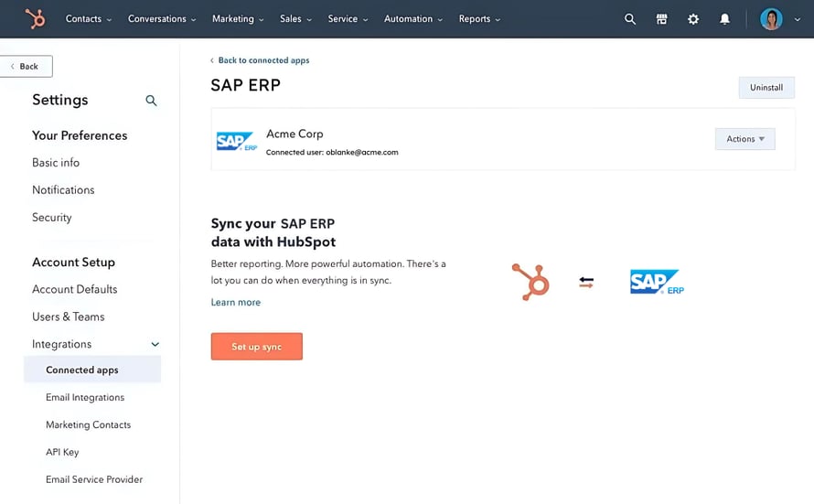
Task: Open the Learn more link
Action: pyautogui.click(x=236, y=302)
